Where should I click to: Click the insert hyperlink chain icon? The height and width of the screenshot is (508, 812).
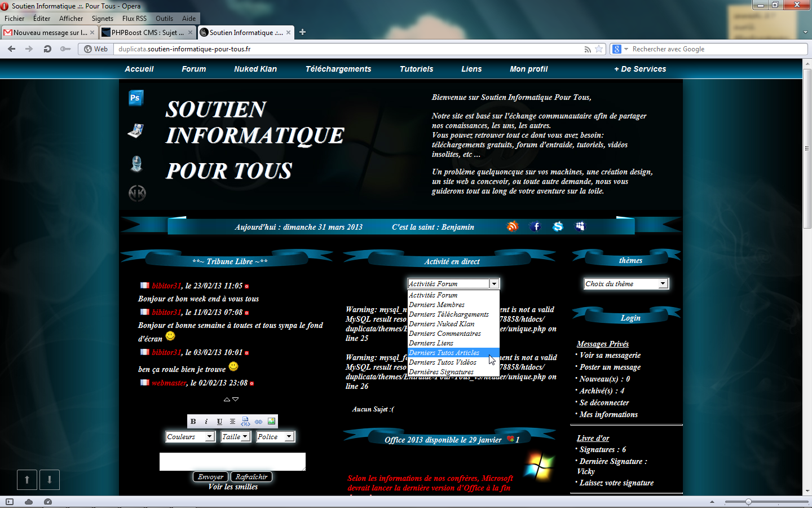[x=258, y=422]
